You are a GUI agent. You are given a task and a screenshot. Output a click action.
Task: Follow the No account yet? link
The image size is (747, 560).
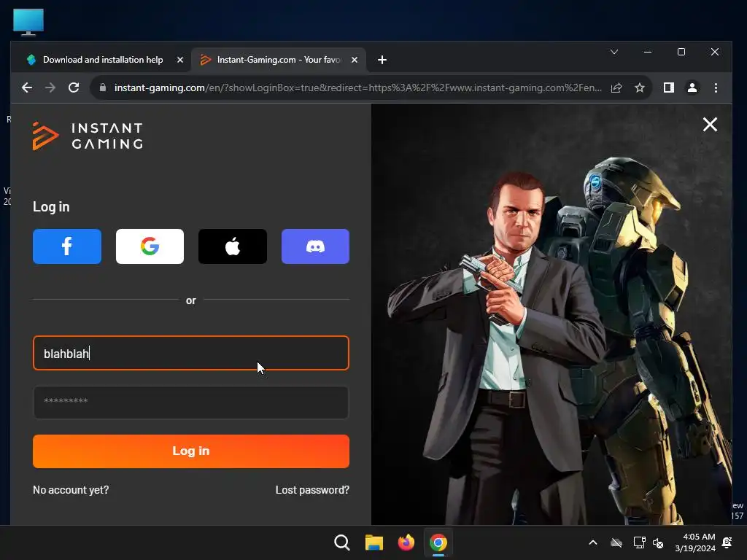click(x=71, y=490)
